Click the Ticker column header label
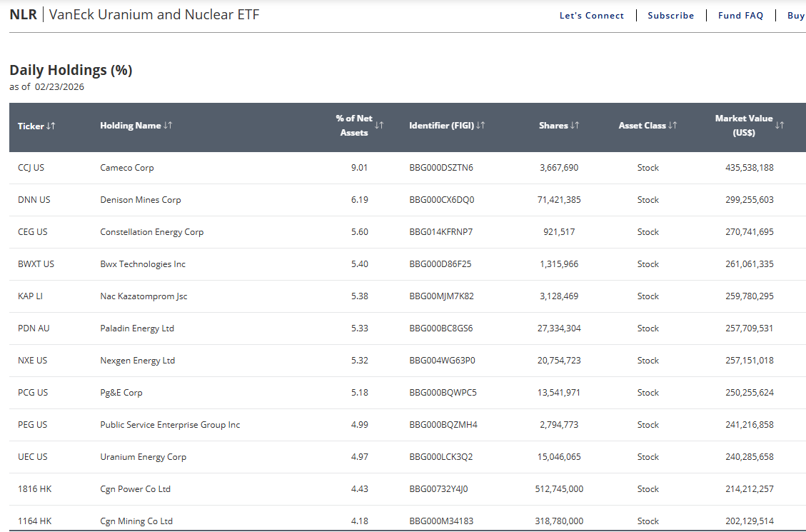The height and width of the screenshot is (532, 806). pyautogui.click(x=31, y=126)
